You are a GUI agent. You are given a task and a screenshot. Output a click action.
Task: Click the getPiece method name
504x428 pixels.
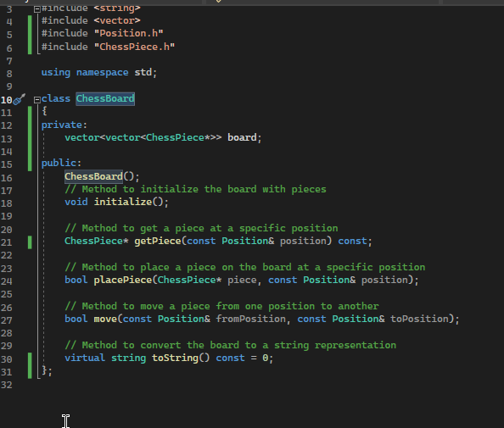pyautogui.click(x=158, y=241)
